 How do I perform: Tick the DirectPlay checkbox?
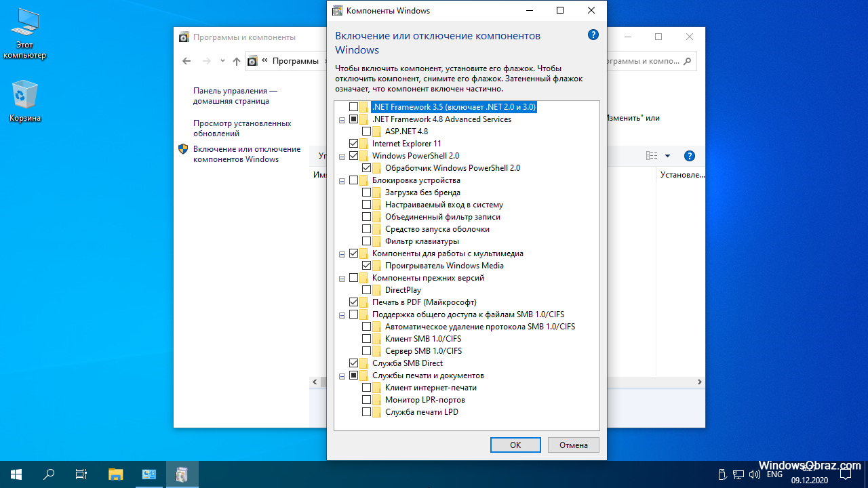coord(366,290)
